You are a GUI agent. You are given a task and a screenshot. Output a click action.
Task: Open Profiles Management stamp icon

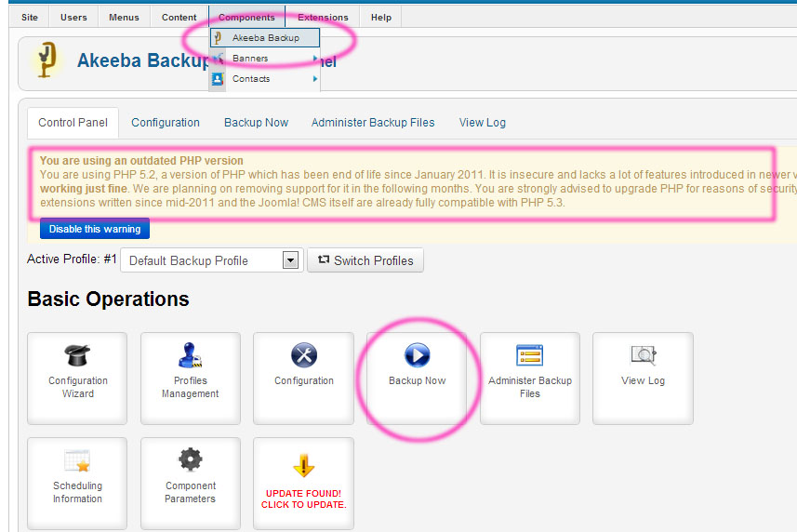click(x=190, y=354)
